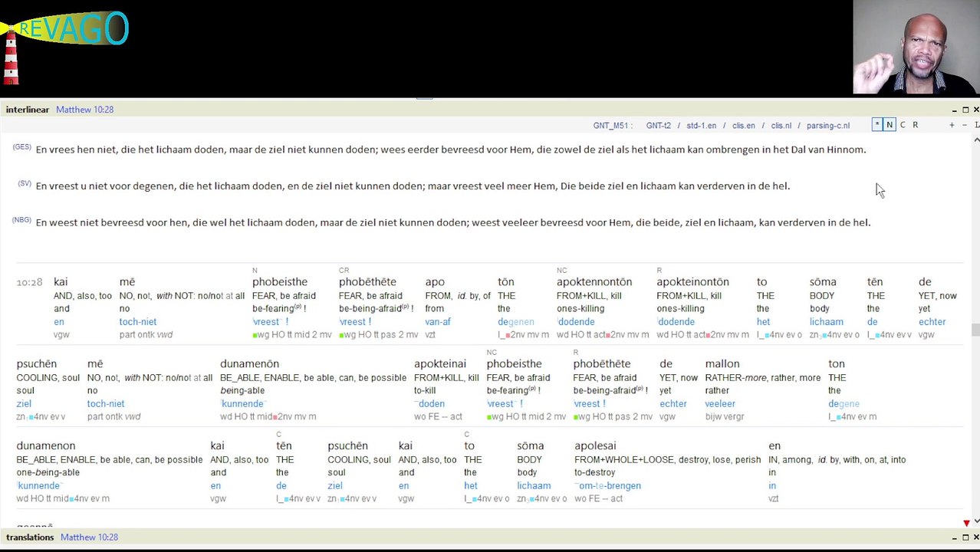The image size is (980, 552).
Task: Click the presenter webcam thumbnail
Action: pyautogui.click(x=916, y=47)
